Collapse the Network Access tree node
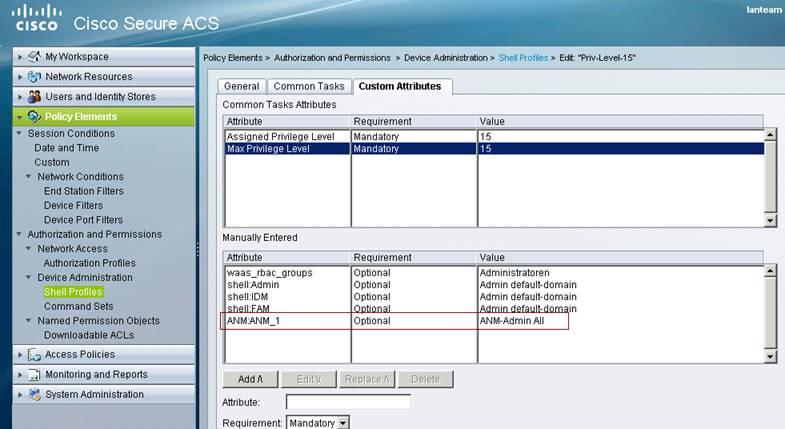The image size is (785, 429). (x=29, y=248)
